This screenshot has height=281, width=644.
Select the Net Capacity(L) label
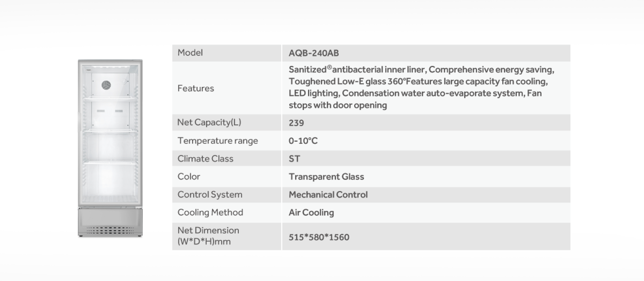pos(209,122)
